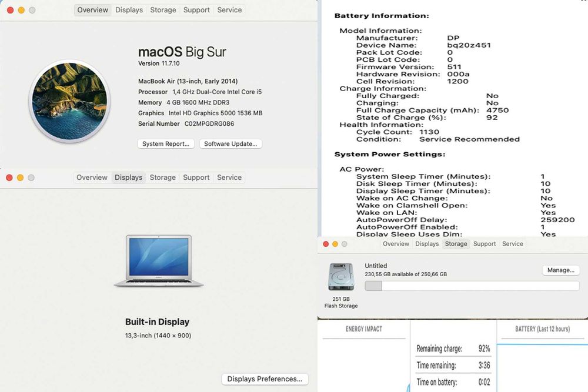Select Overview tab in top window
Screen dimensions: 588x392
(93, 10)
